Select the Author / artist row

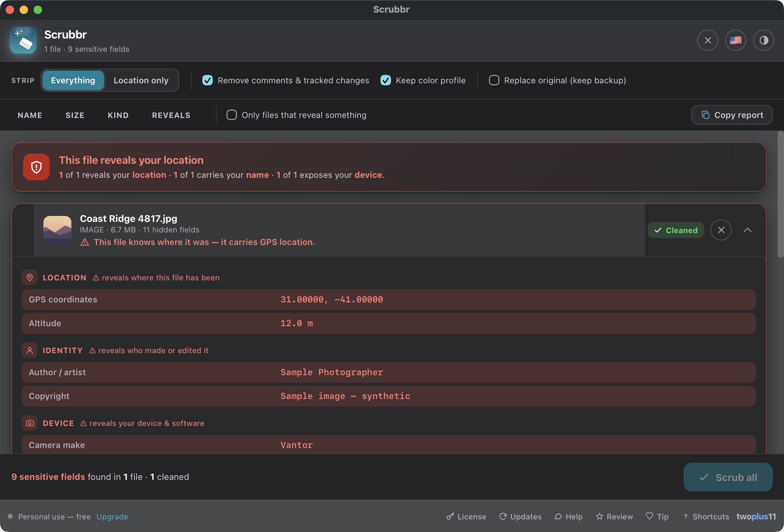point(389,372)
